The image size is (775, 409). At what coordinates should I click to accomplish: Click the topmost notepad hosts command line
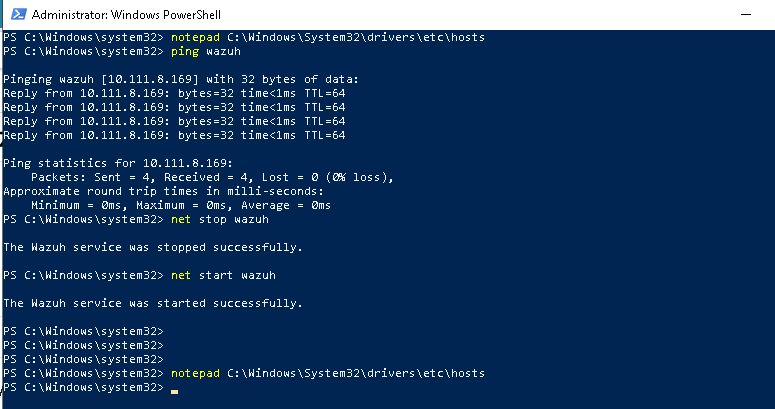coord(244,37)
